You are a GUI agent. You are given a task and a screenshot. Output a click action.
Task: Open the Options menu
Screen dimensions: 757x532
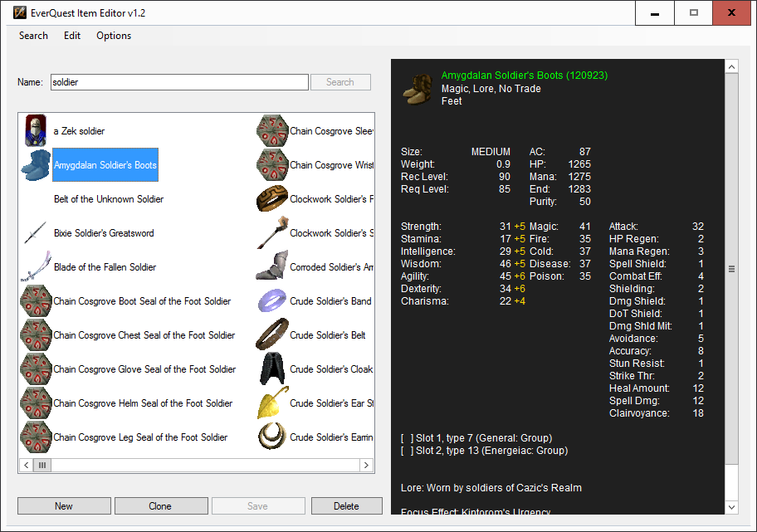tap(114, 36)
